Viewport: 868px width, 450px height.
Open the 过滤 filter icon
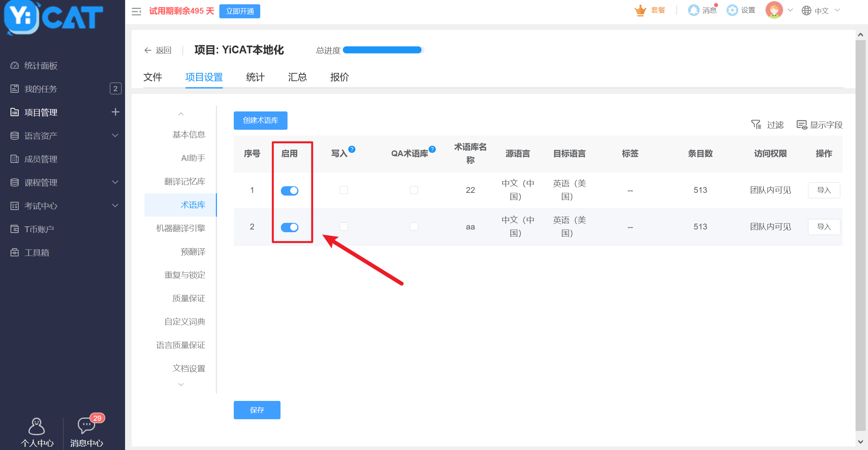coord(756,125)
